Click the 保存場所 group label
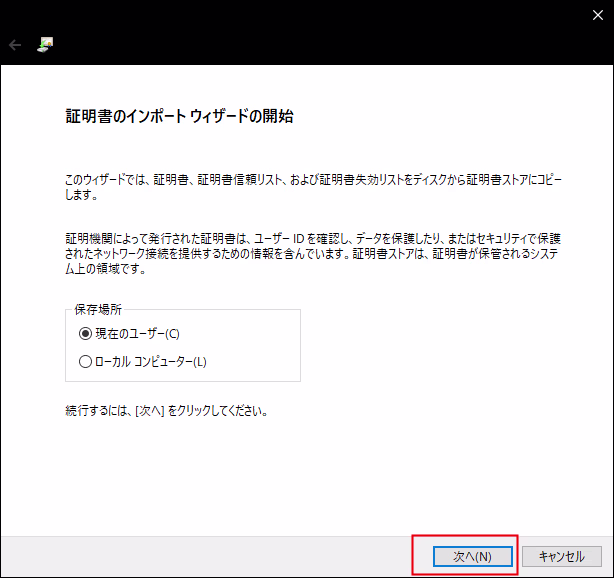Viewport: 614px width, 578px height. (x=98, y=310)
